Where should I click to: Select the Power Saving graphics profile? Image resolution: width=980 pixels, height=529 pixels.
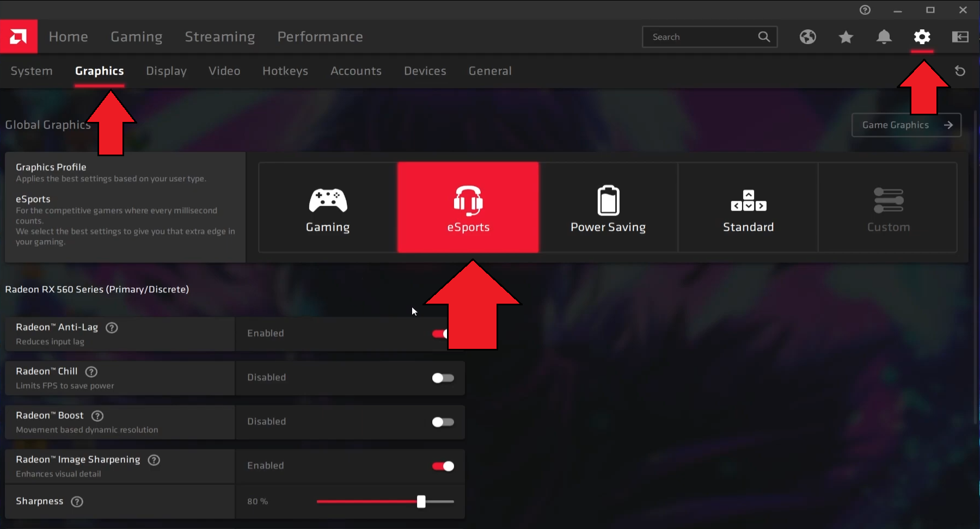click(608, 207)
